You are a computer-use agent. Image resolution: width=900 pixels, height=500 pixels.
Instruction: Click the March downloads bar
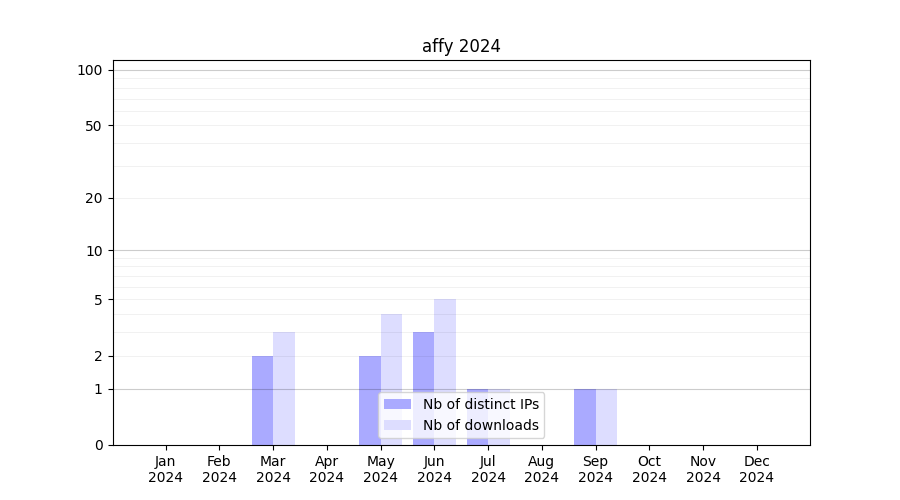click(x=284, y=388)
